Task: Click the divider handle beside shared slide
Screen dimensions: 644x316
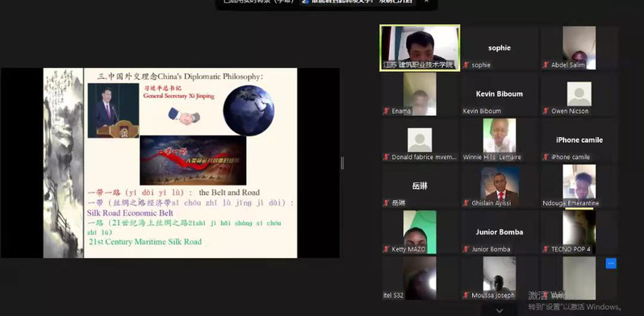Action: pos(342,163)
